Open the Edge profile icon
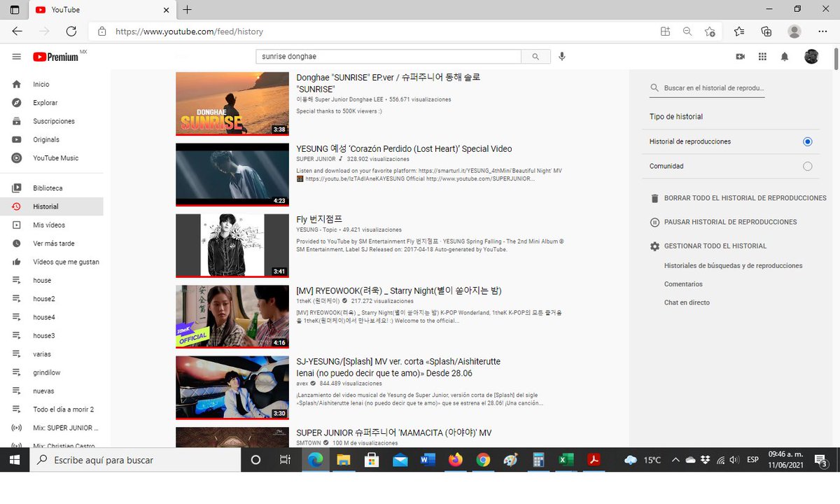 (x=794, y=31)
